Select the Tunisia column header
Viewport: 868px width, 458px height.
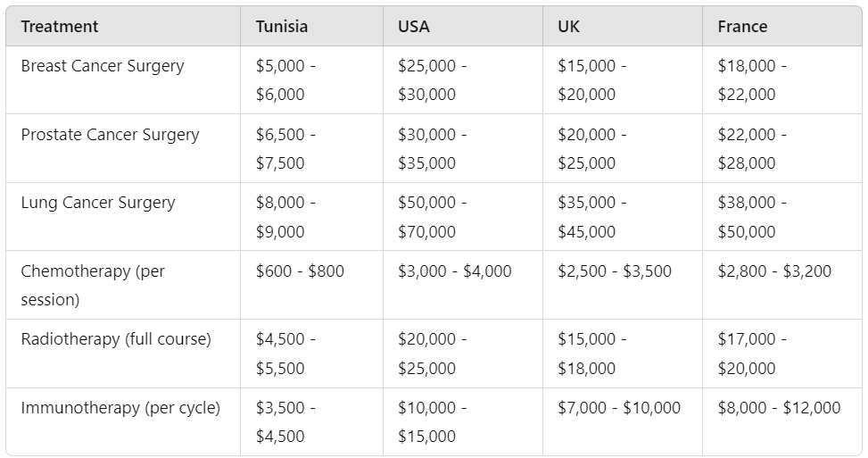(x=282, y=27)
